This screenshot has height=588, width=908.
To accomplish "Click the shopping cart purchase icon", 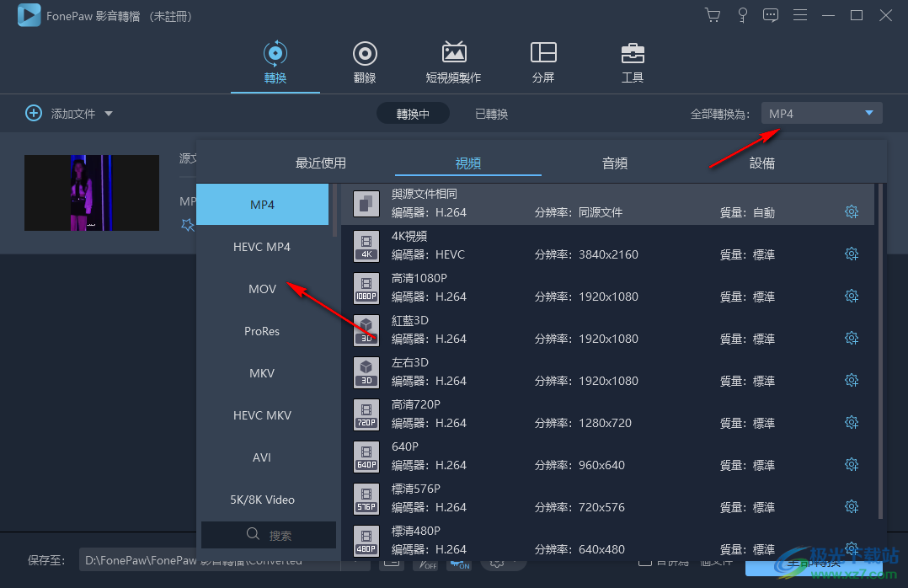I will [x=713, y=15].
